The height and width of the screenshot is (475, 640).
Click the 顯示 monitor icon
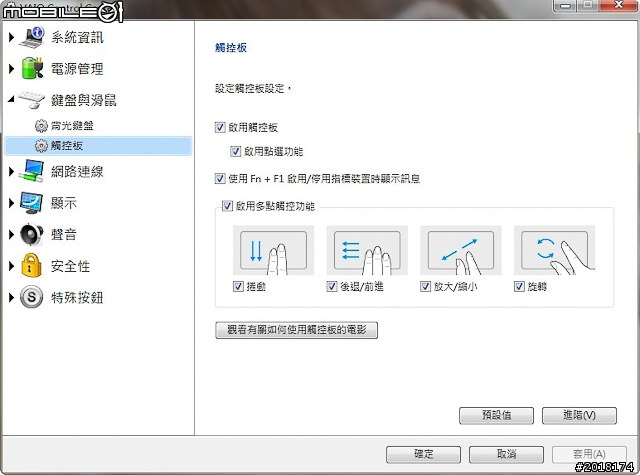33,203
